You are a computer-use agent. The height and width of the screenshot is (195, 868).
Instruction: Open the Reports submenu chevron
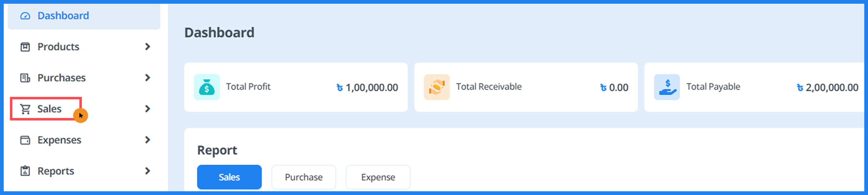[148, 171]
